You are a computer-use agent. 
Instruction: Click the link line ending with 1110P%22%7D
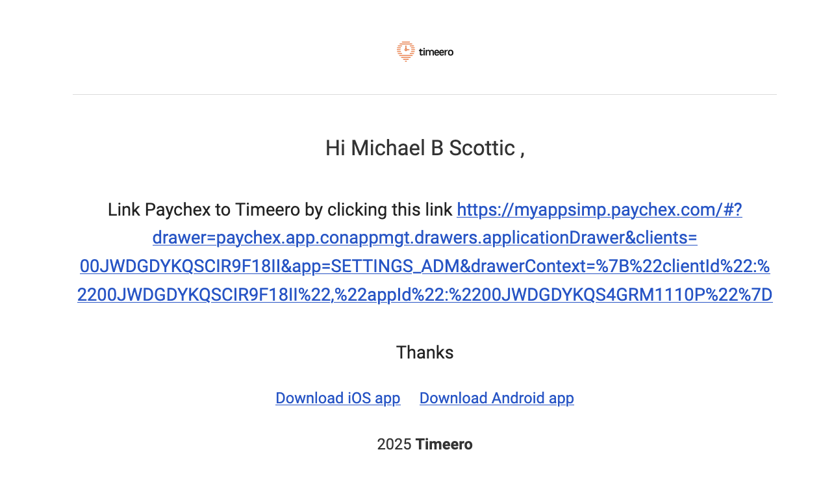(425, 295)
